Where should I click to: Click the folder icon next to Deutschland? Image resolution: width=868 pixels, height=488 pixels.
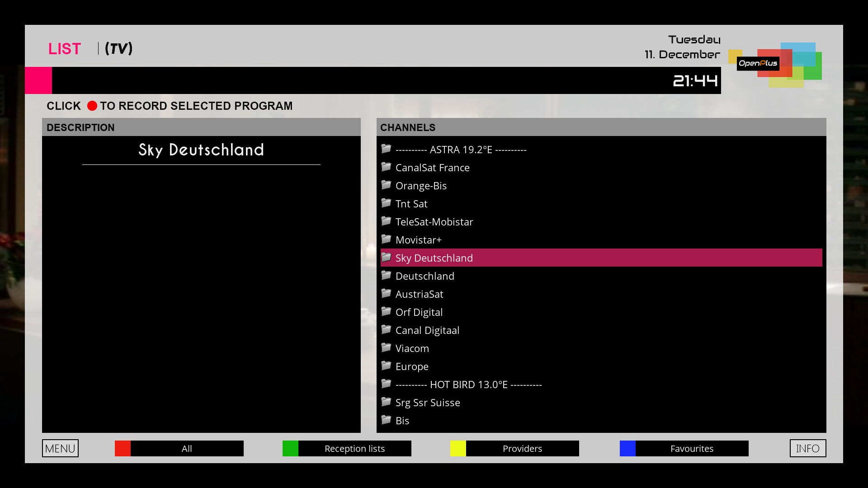(386, 275)
